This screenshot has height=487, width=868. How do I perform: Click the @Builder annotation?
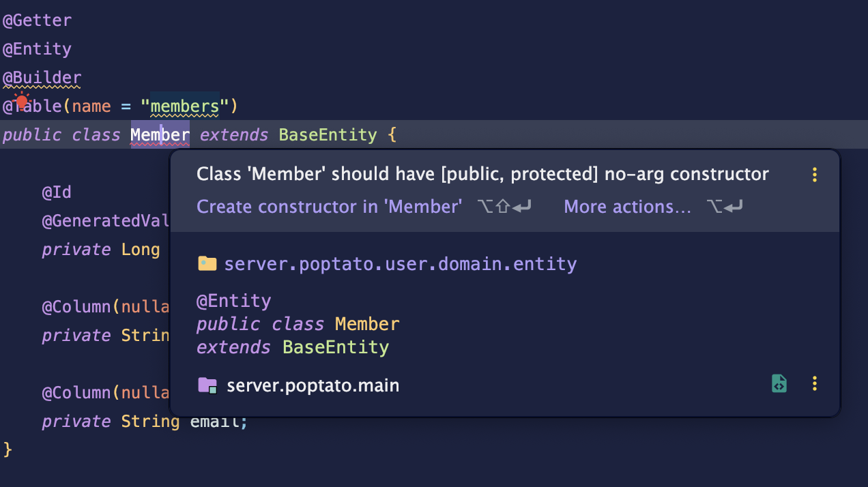(42, 78)
